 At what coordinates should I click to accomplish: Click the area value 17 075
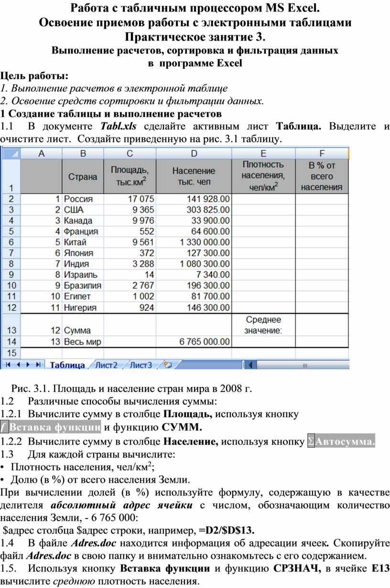point(130,199)
